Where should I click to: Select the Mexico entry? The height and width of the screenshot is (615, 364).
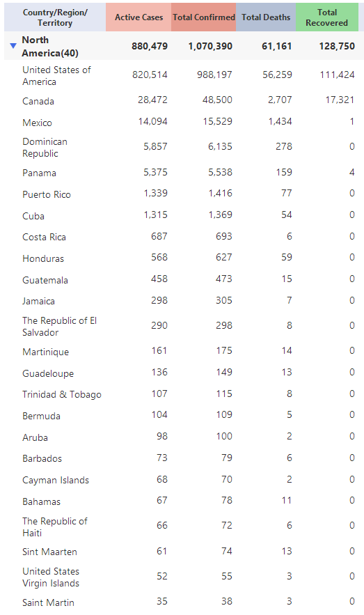[37, 123]
